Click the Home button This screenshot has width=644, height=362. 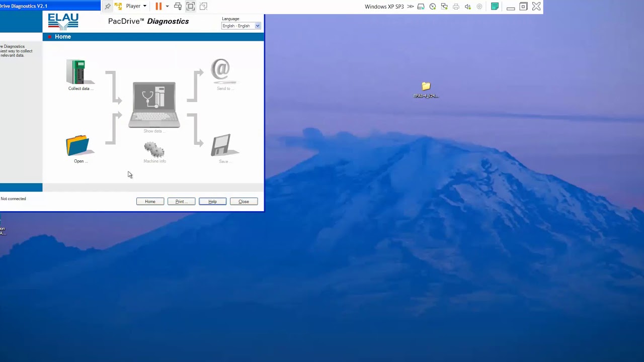point(150,201)
